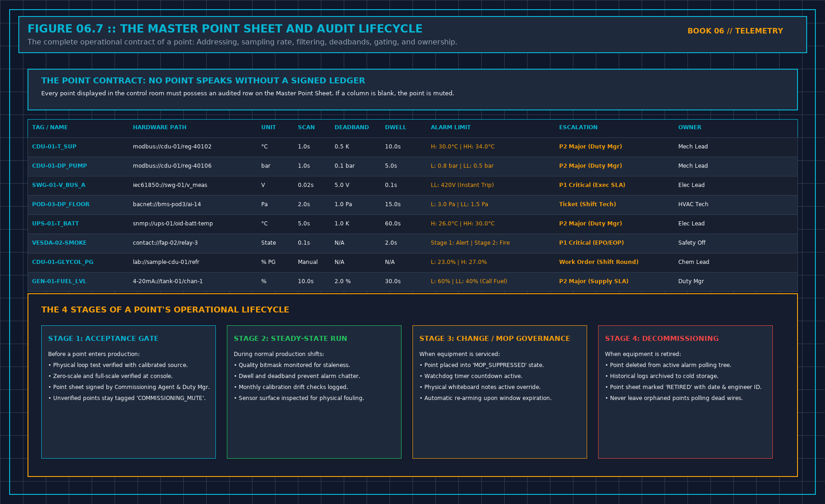Click the contact://fap-02/relay-3 path
Image resolution: width=825 pixels, height=504 pixels.
[165, 243]
